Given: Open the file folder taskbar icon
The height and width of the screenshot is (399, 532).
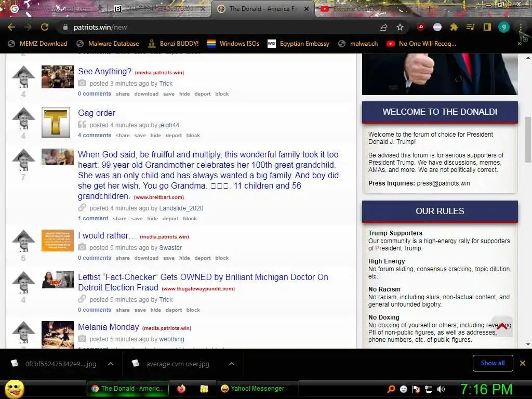Looking at the screenshot, I should click(x=204, y=389).
